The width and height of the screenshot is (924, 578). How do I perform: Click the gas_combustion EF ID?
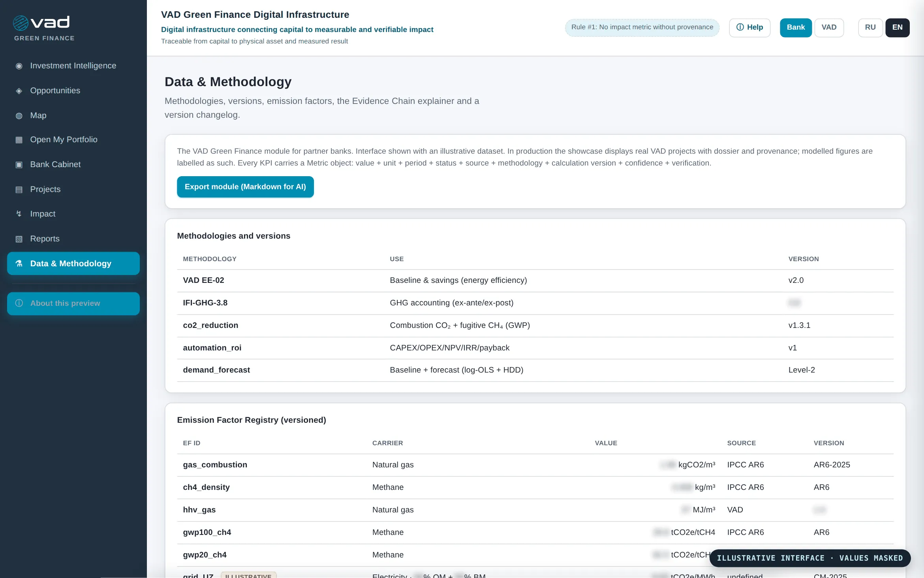coord(215,465)
